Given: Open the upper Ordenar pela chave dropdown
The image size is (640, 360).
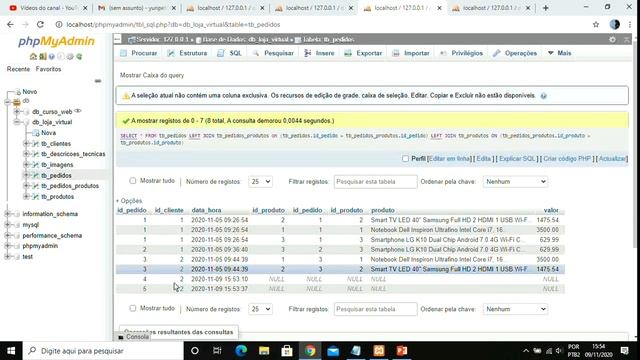Looking at the screenshot, I should (x=515, y=182).
